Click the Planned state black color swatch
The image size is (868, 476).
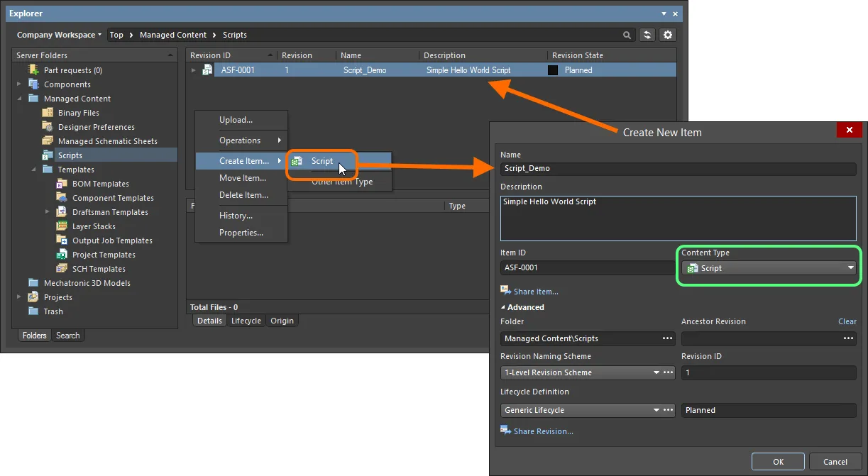[553, 70]
